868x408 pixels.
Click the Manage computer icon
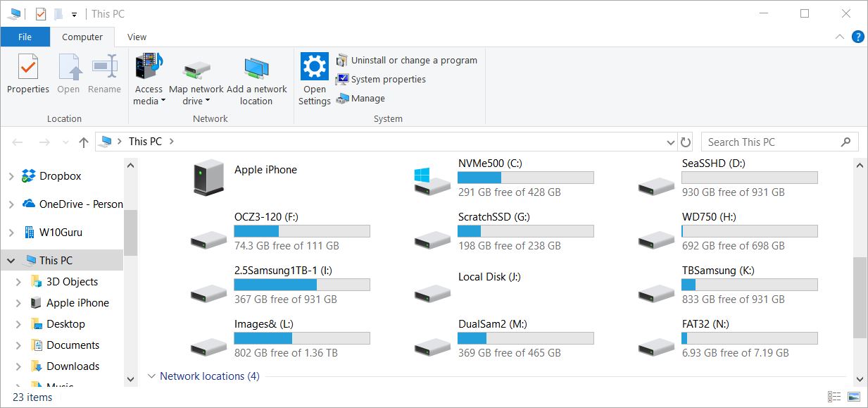pos(342,99)
